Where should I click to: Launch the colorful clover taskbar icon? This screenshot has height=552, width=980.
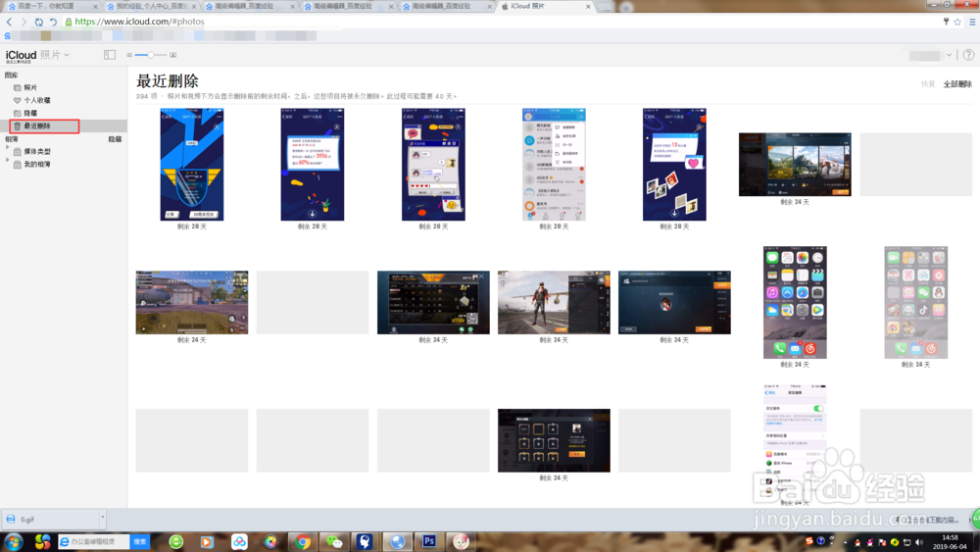pyautogui.click(x=42, y=541)
